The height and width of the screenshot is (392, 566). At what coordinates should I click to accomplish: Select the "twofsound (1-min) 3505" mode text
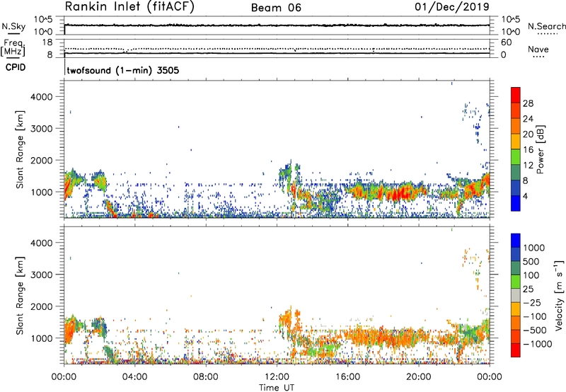(123, 70)
